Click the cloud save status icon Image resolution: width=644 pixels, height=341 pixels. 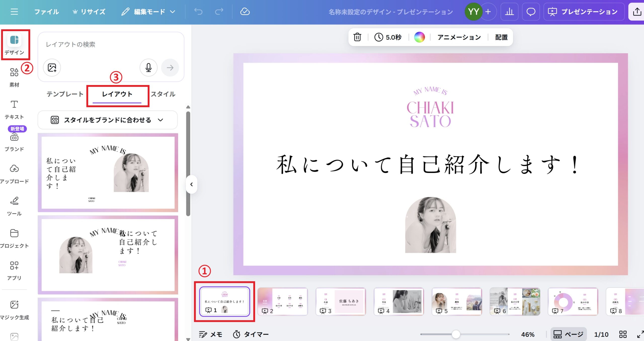[x=245, y=12]
